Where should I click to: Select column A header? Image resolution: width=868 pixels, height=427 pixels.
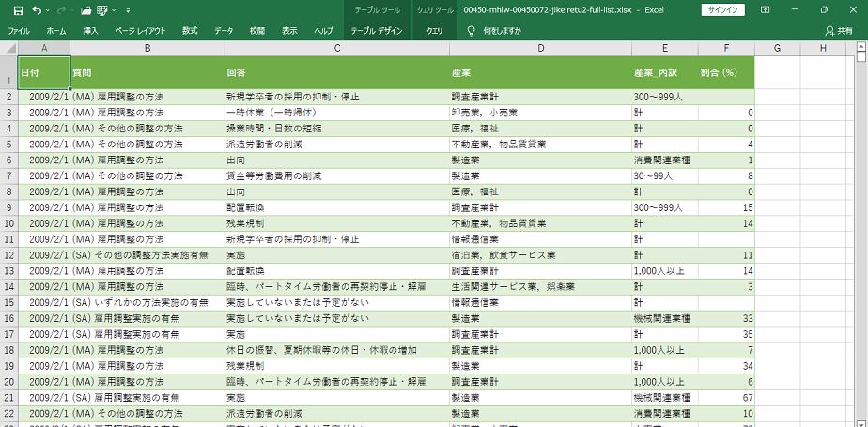pos(44,48)
